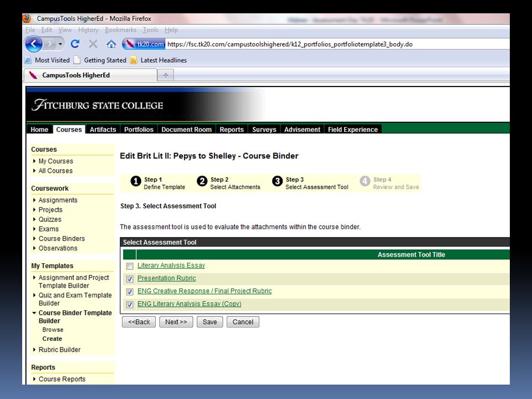This screenshot has width=532, height=399.
Task: Open the History menu
Action: (88, 30)
